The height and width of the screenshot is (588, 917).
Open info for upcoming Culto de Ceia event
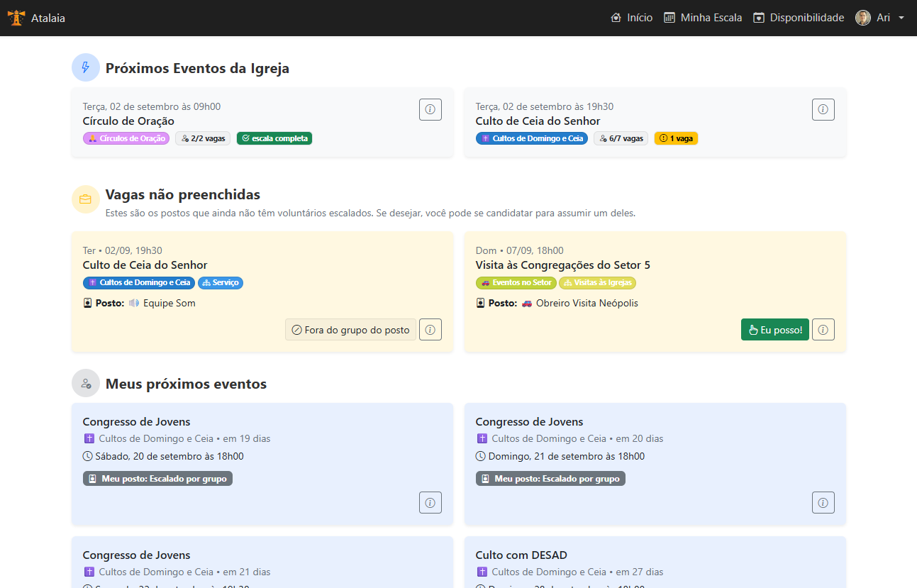coord(823,109)
